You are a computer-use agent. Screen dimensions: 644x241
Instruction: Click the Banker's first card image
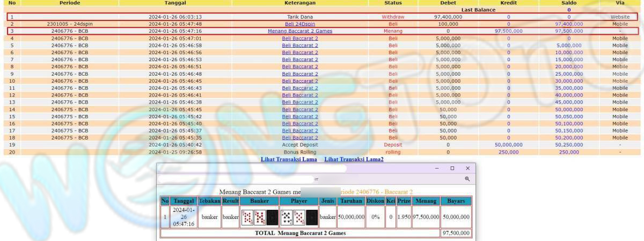(247, 217)
